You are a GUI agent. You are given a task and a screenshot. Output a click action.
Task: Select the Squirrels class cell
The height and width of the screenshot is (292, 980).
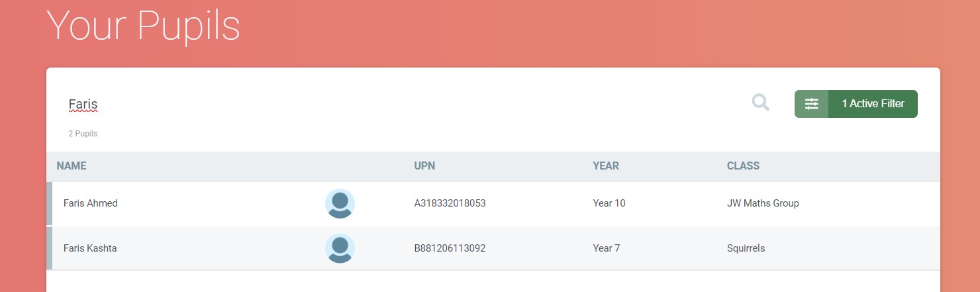pyautogui.click(x=746, y=248)
